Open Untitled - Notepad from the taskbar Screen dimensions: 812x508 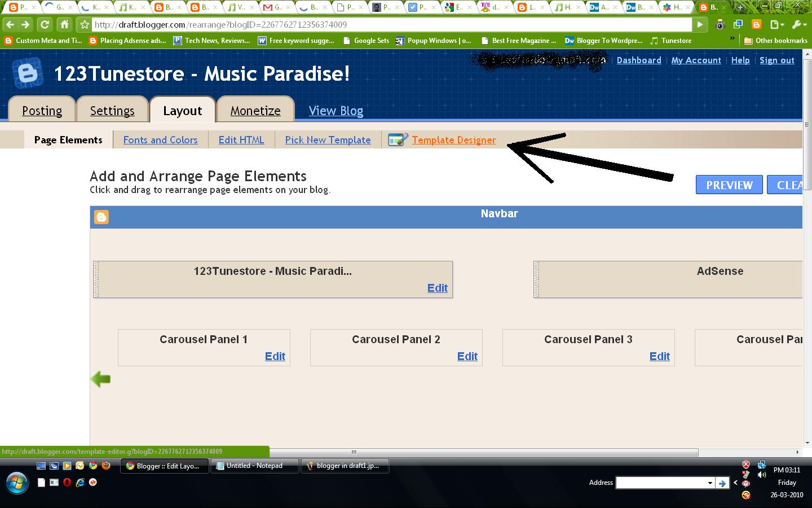[254, 466]
